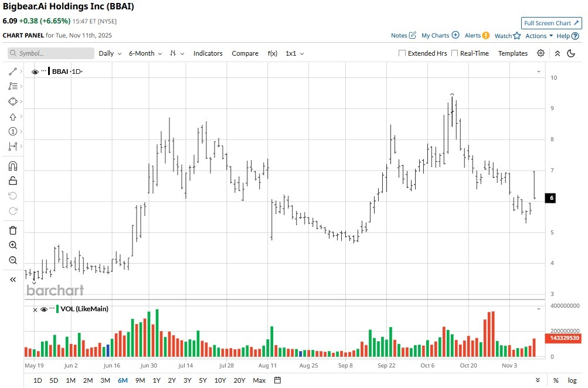Open the Indicators menu
This screenshot has height=388, width=588.
click(208, 53)
